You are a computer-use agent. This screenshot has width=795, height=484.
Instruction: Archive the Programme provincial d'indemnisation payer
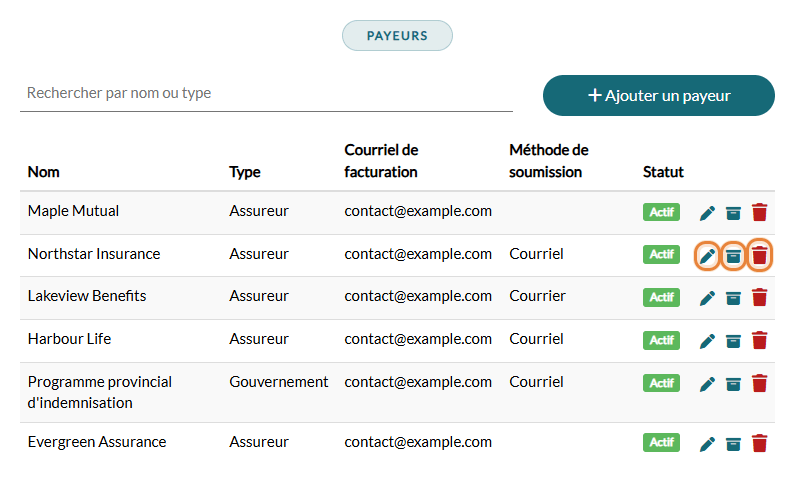coord(733,384)
